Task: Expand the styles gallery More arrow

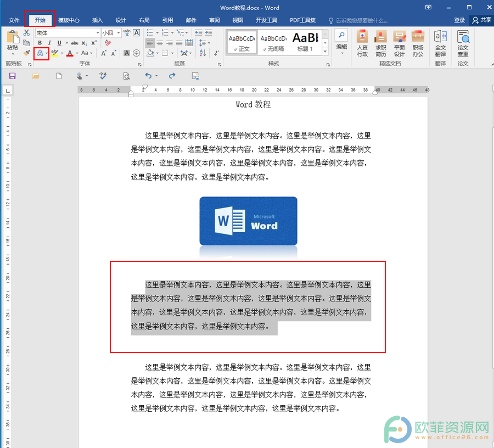Action: [325, 52]
